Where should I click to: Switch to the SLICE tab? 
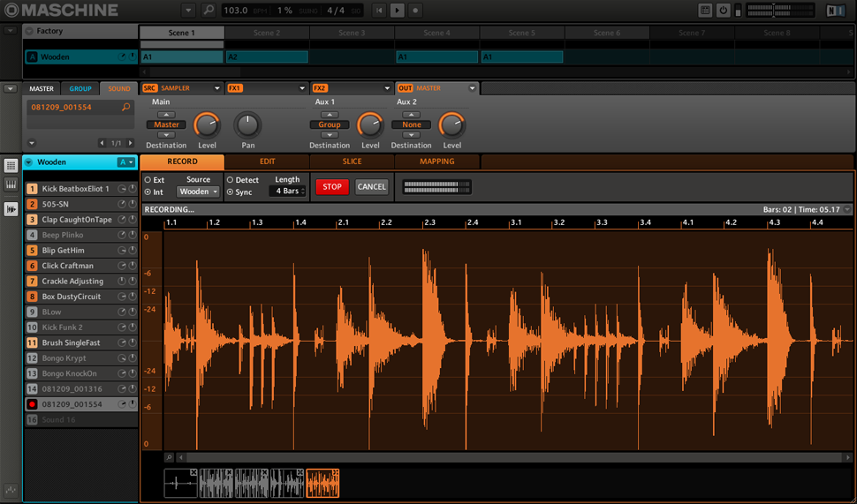tap(352, 162)
